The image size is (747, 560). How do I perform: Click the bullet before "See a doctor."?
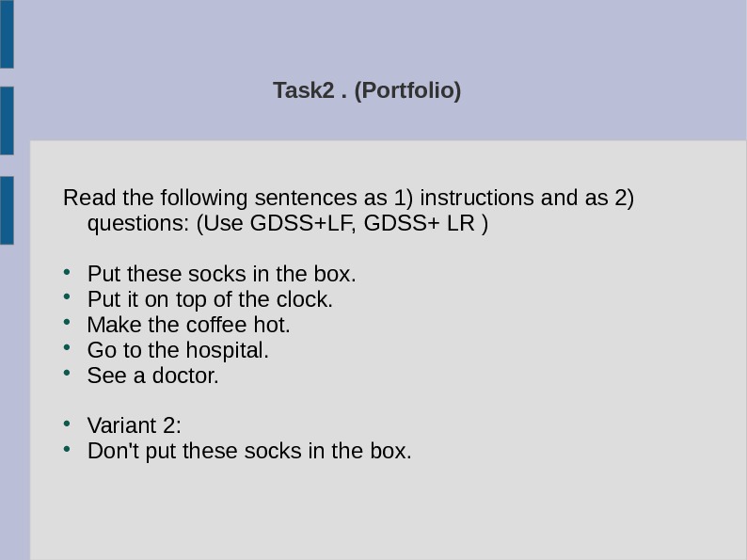[68, 375]
